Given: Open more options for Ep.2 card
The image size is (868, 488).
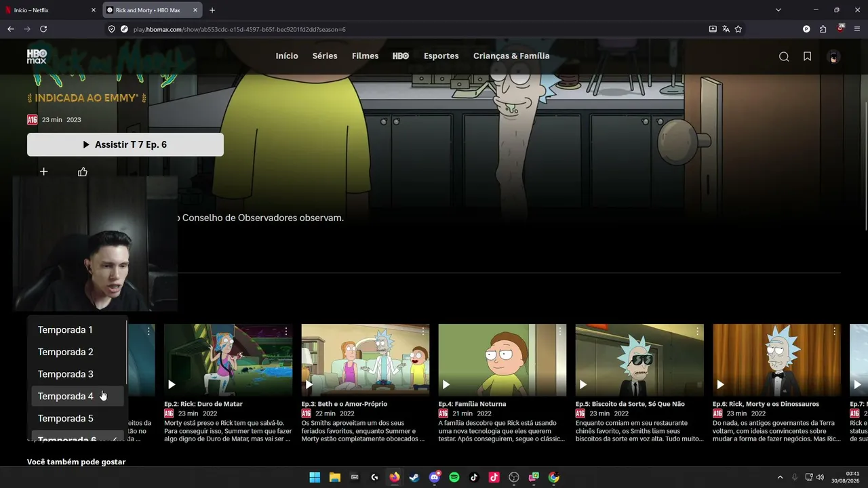Looking at the screenshot, I should point(286,331).
